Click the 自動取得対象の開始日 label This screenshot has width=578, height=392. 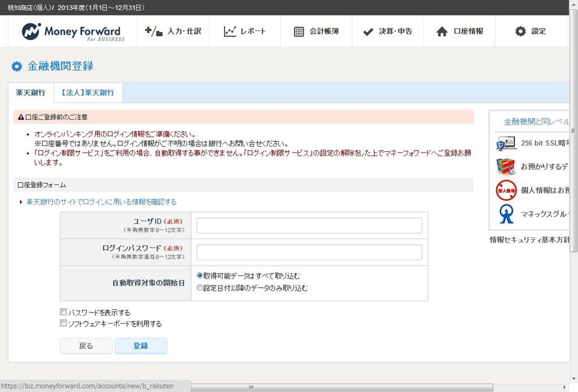[148, 283]
